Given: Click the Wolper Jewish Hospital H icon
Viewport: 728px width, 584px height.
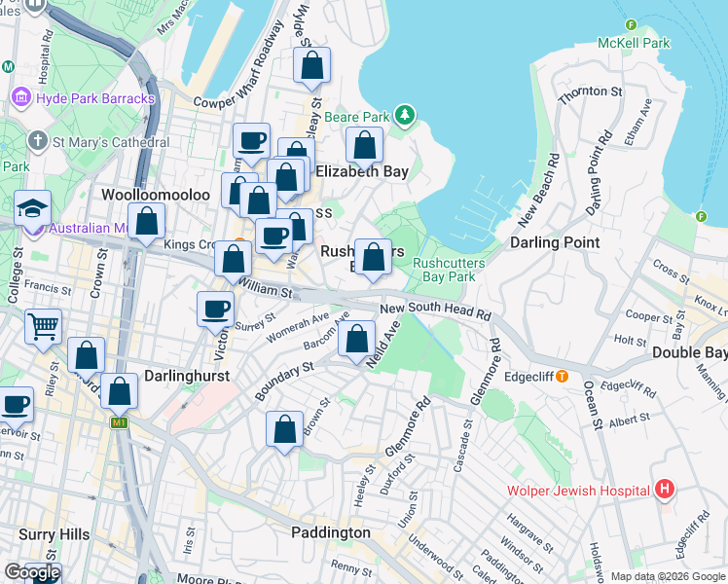Looking at the screenshot, I should click(665, 490).
